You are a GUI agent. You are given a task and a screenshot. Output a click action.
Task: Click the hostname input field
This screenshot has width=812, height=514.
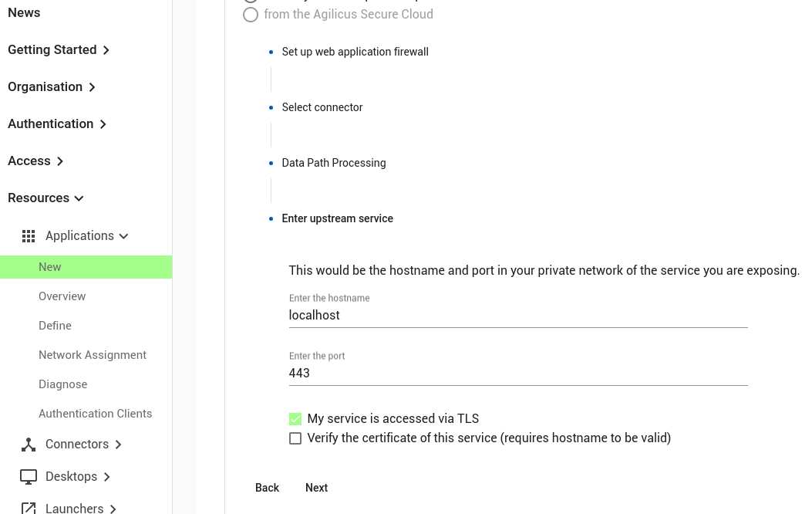point(518,316)
